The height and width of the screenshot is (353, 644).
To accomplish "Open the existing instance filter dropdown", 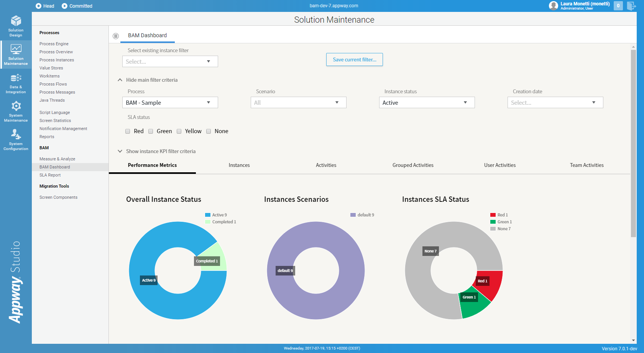I will pyautogui.click(x=170, y=61).
